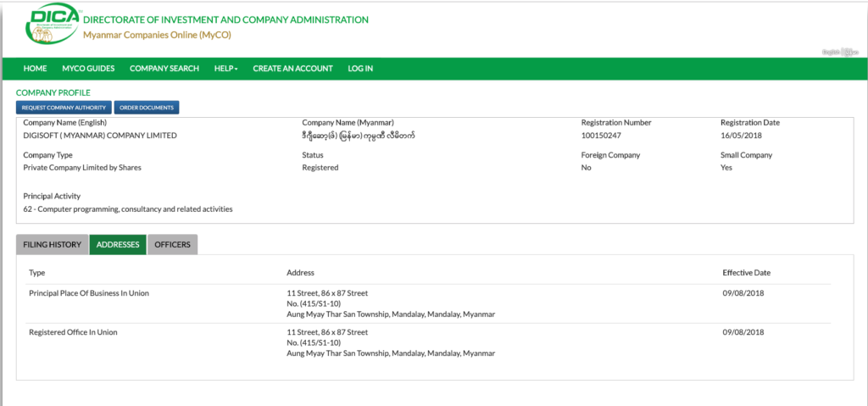Switch to the FILING HISTORY tab
This screenshot has height=406, width=868.
(x=52, y=245)
